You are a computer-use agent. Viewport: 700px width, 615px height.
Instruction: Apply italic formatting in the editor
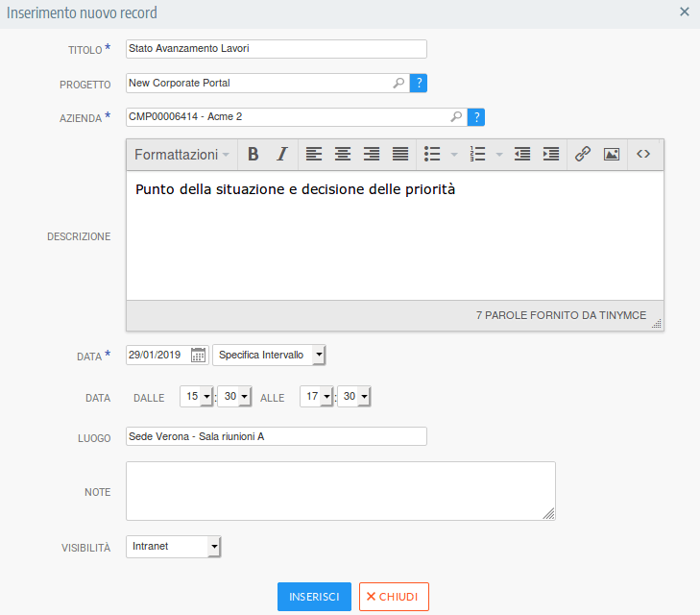click(282, 154)
